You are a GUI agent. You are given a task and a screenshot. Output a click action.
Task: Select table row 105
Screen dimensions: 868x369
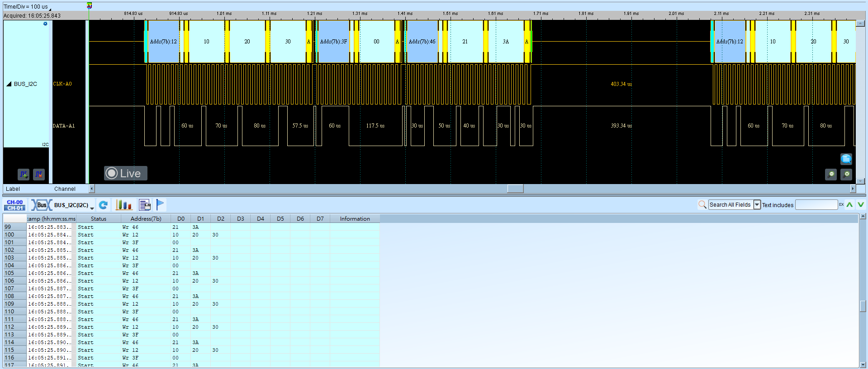(x=191, y=273)
